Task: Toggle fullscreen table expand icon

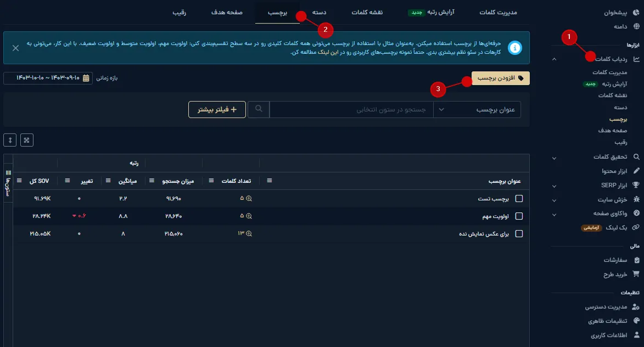Action: (x=27, y=140)
